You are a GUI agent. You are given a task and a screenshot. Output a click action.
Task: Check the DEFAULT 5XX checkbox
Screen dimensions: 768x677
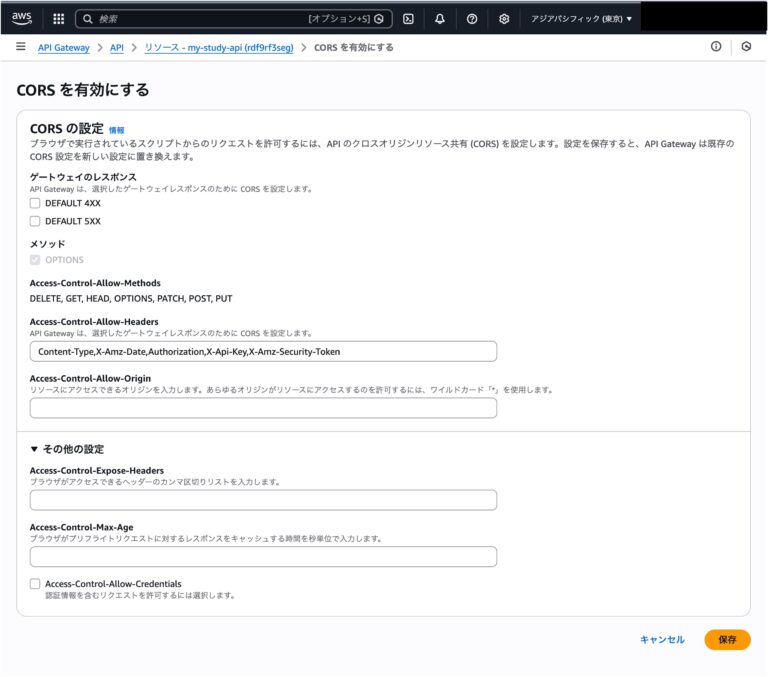coord(35,221)
